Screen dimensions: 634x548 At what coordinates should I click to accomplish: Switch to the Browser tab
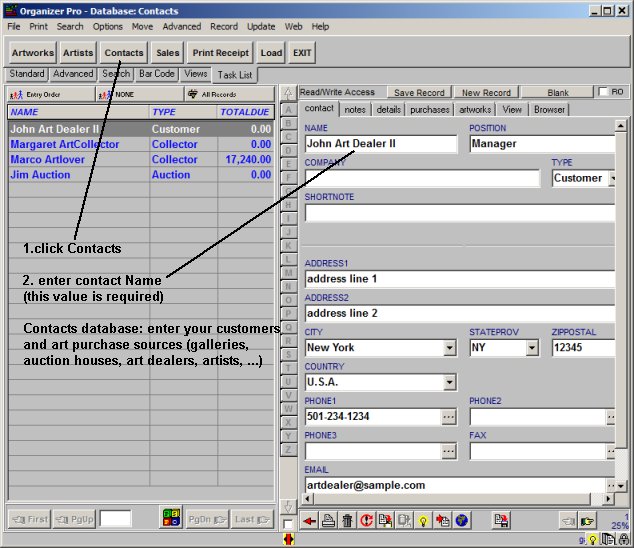pos(549,110)
